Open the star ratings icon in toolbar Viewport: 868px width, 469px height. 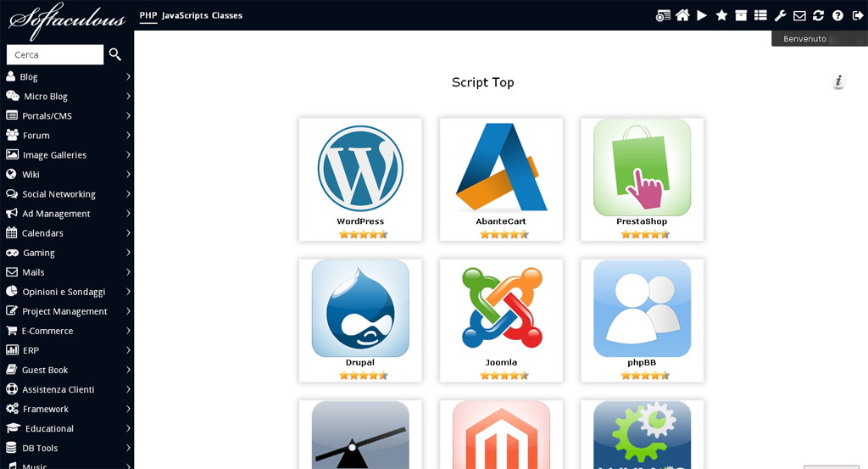point(721,15)
